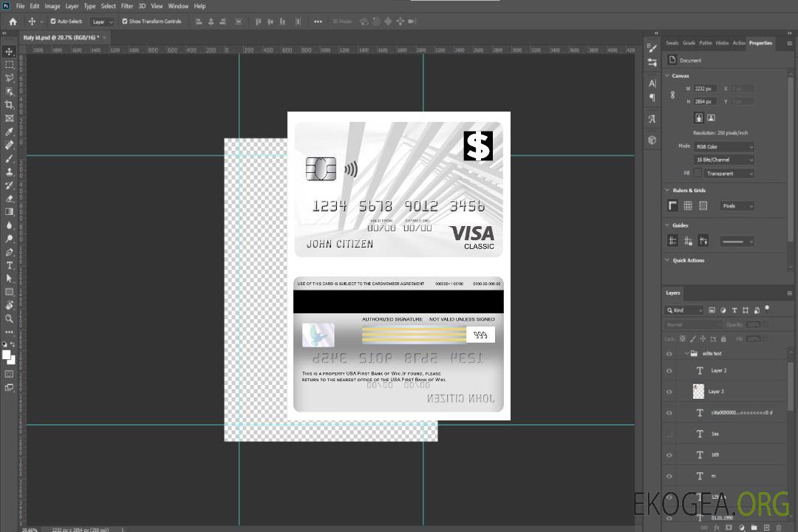The height and width of the screenshot is (532, 798).
Task: Enable the lock all layer icon
Action: pos(723,339)
